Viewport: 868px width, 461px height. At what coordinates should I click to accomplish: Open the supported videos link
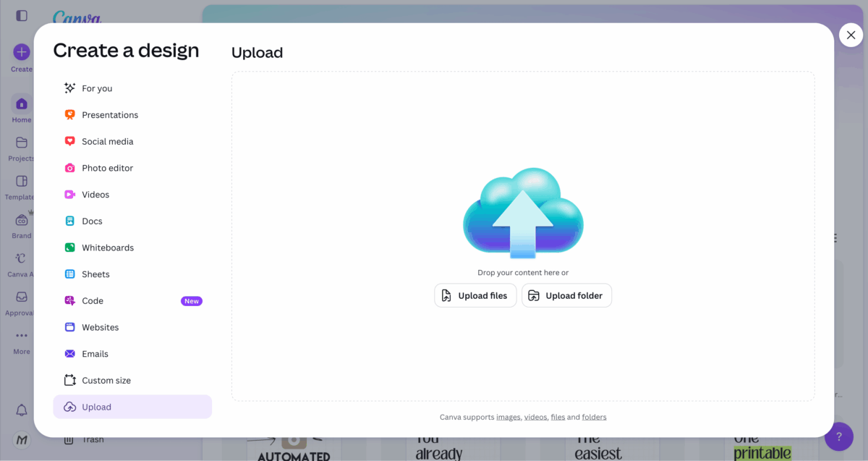[535, 417]
